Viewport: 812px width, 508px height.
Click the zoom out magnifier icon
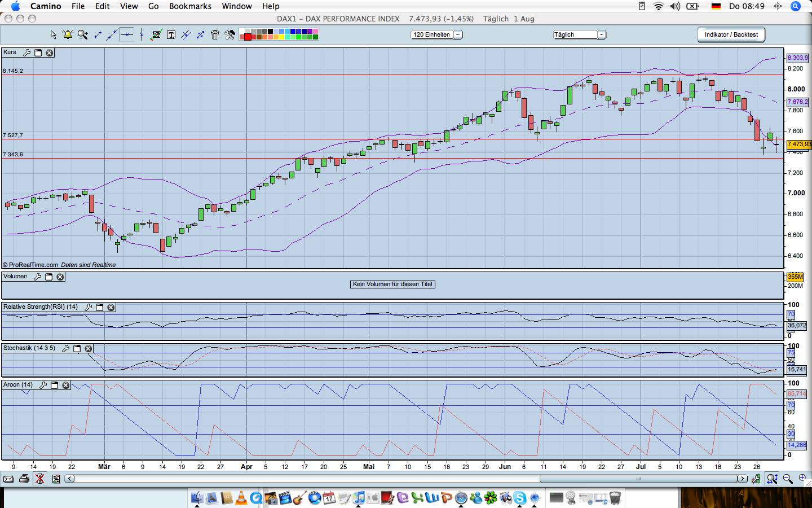click(x=788, y=479)
